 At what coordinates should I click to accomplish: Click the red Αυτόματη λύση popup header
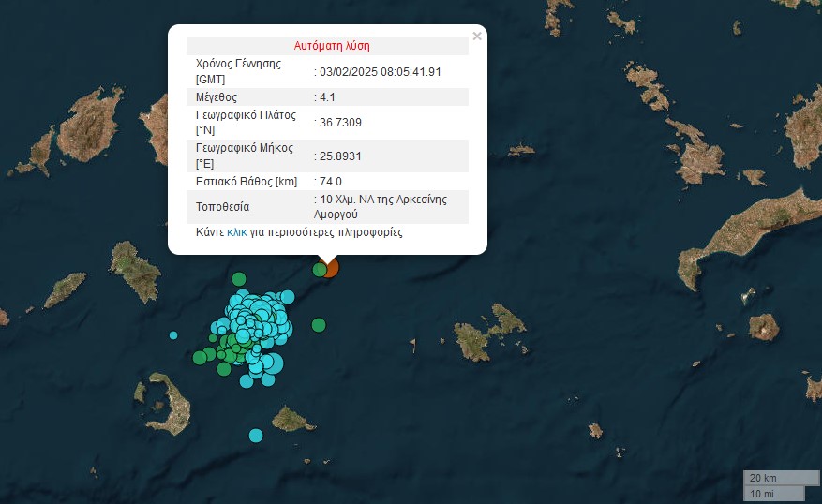[x=326, y=45]
